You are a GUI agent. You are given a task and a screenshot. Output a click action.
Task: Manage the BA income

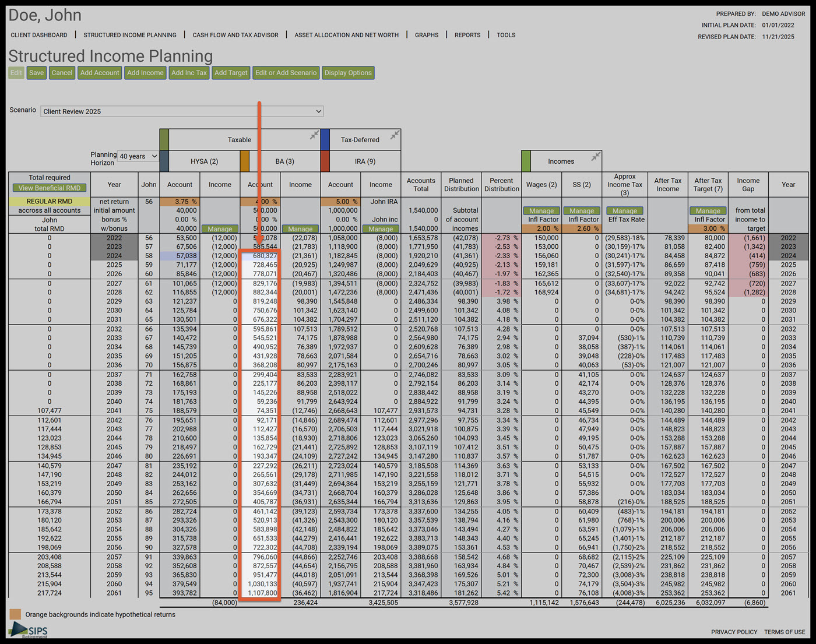coord(300,229)
